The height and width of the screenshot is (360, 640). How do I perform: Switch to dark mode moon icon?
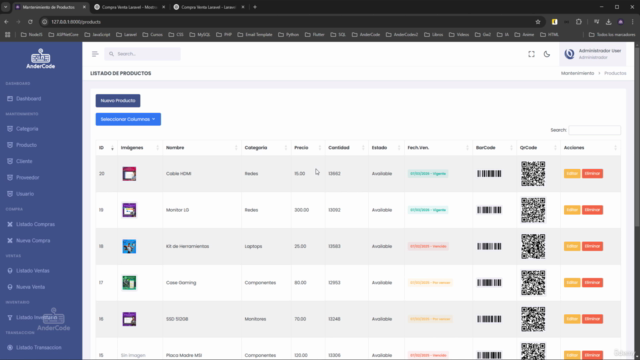tap(547, 54)
